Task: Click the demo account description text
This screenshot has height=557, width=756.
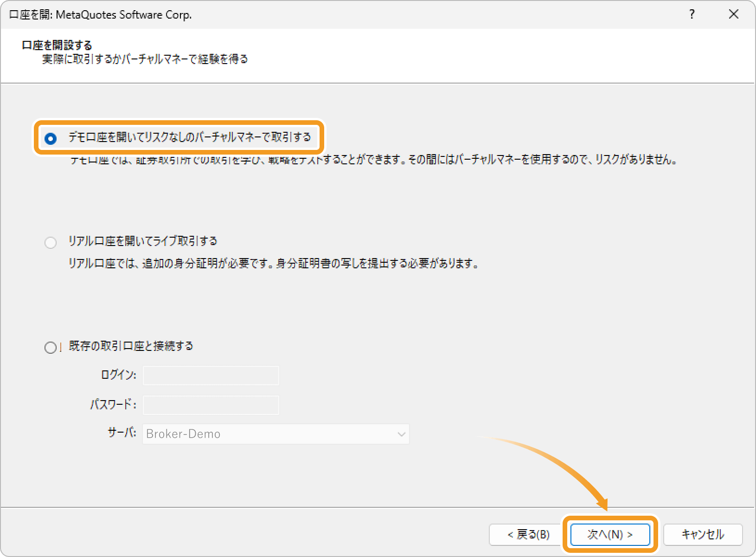Action: (x=373, y=160)
